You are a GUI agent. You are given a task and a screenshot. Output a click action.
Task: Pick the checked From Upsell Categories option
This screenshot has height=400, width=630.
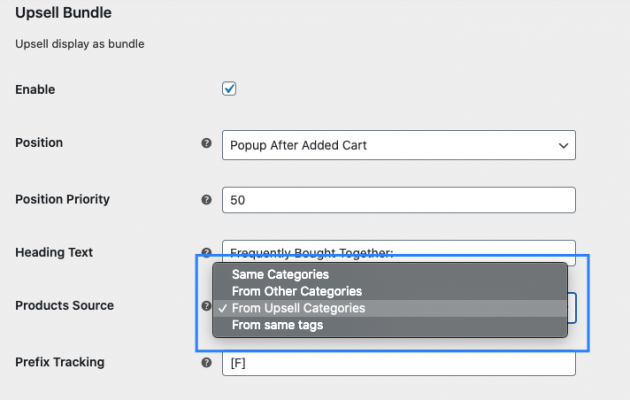point(298,308)
